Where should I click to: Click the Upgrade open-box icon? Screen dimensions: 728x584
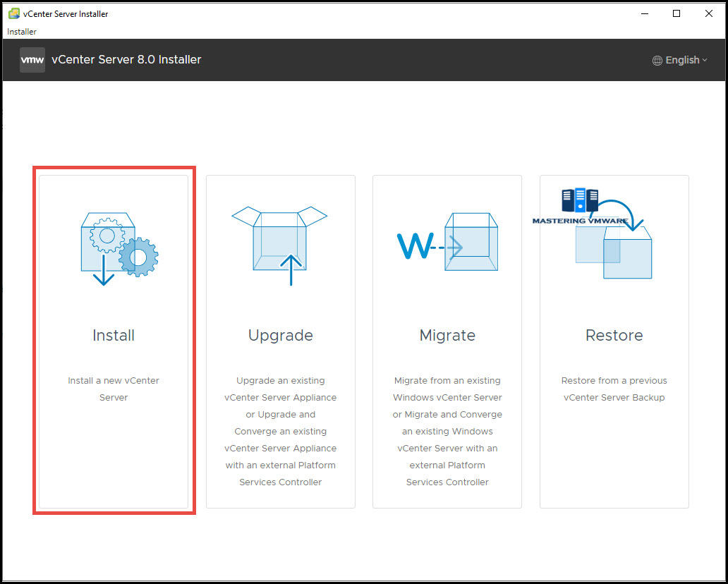coord(279,245)
